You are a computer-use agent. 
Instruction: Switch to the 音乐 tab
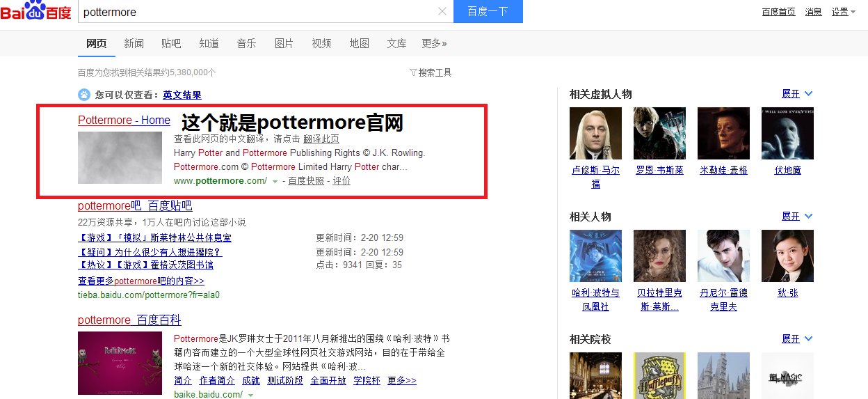coord(246,43)
